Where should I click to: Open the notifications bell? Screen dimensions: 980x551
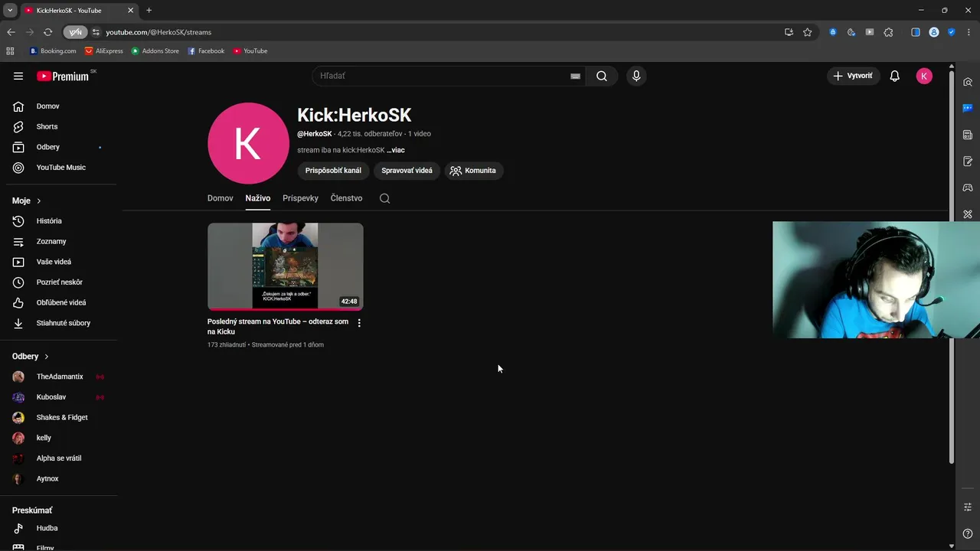coord(894,76)
